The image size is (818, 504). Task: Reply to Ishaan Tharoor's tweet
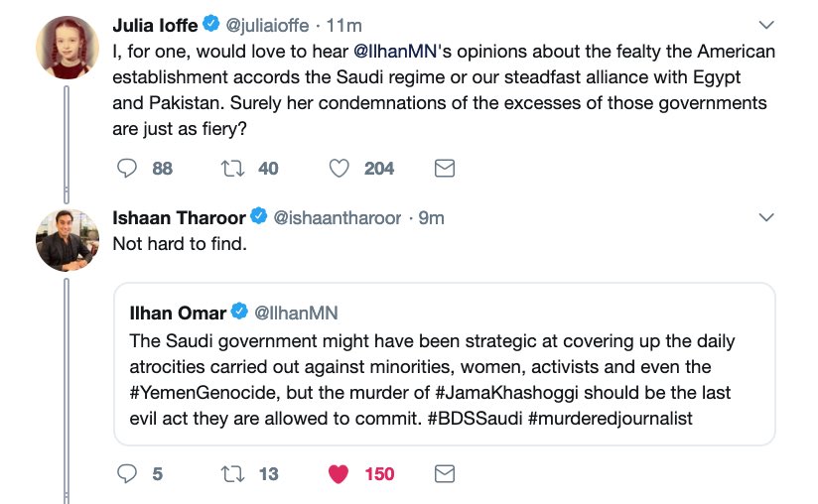(127, 473)
